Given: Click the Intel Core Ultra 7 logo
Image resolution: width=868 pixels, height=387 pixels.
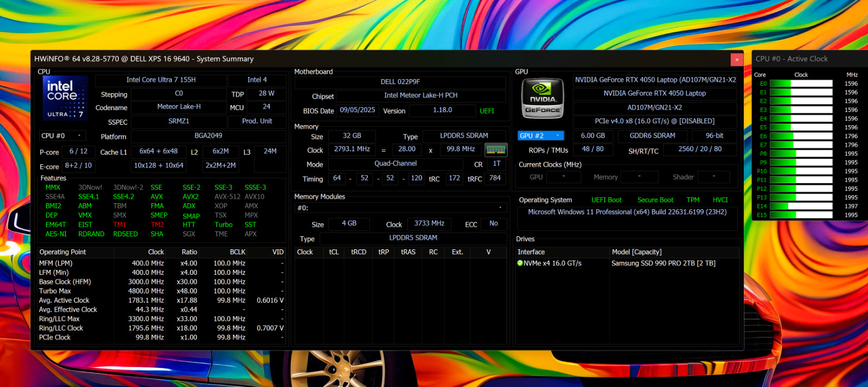Looking at the screenshot, I should [x=65, y=98].
